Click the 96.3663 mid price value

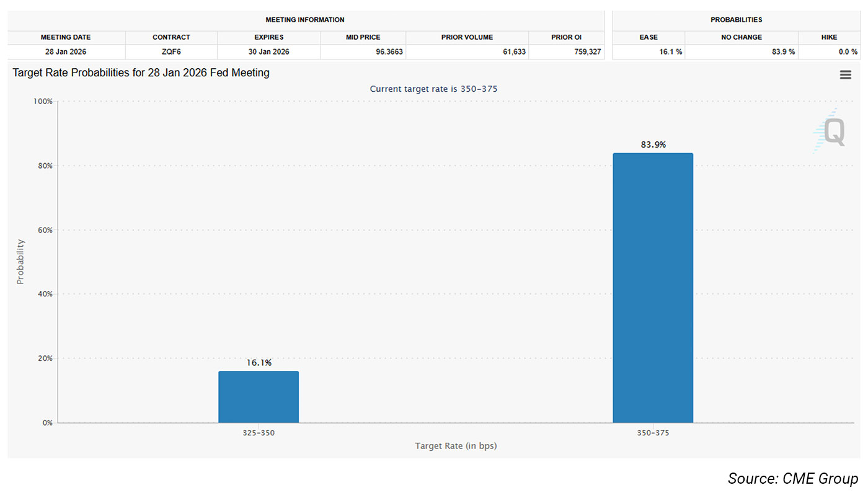[389, 51]
